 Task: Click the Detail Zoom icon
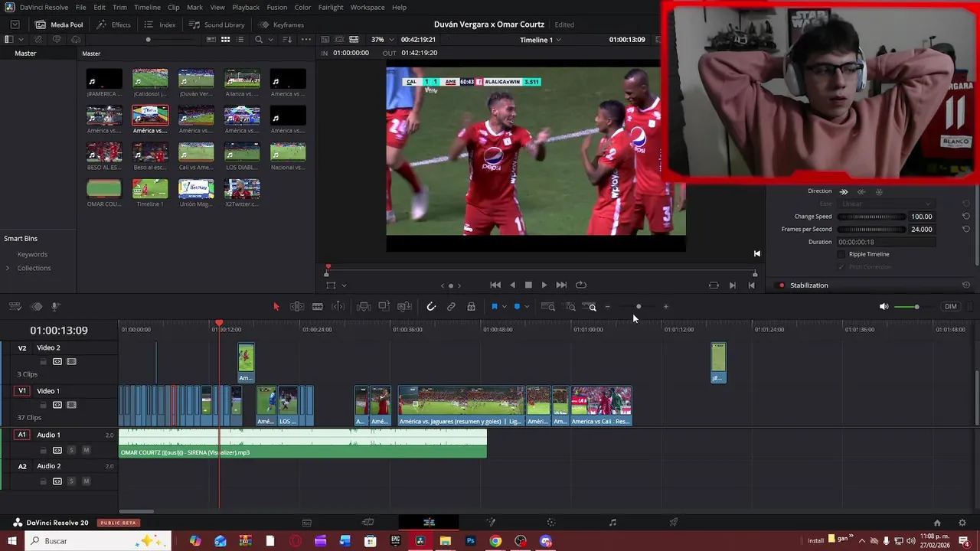tap(570, 307)
